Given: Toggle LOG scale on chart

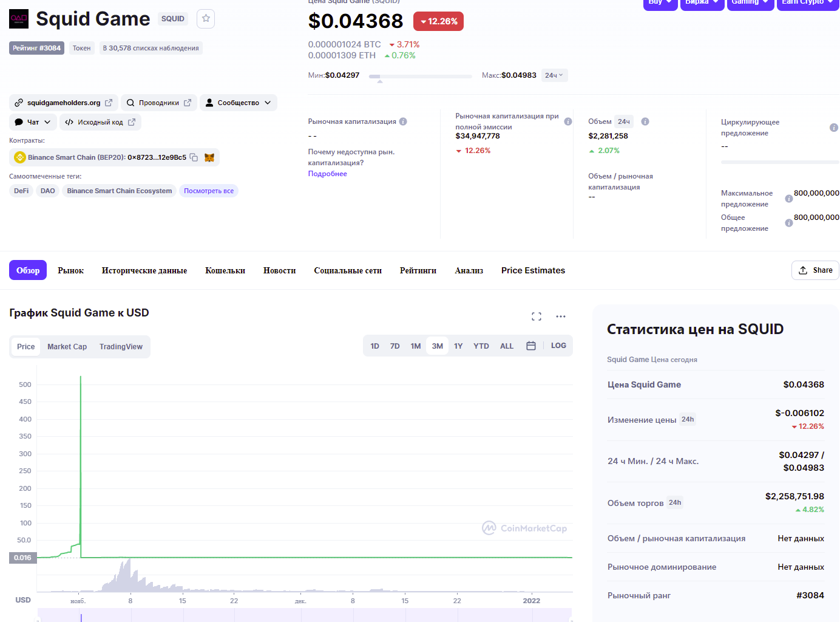Looking at the screenshot, I should click(x=558, y=346).
